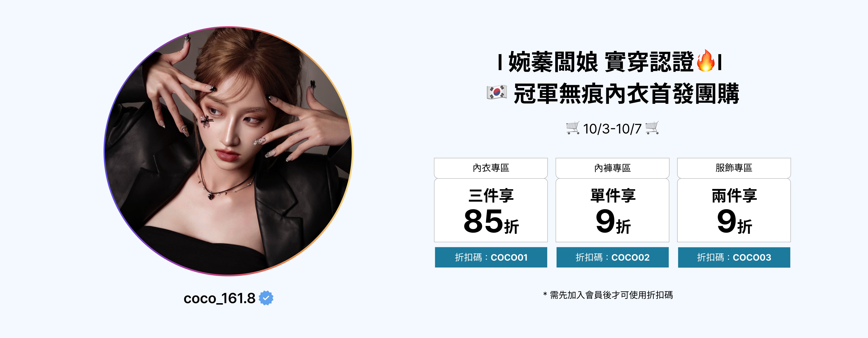Click the 兩件享 9折 offer card

(x=734, y=210)
